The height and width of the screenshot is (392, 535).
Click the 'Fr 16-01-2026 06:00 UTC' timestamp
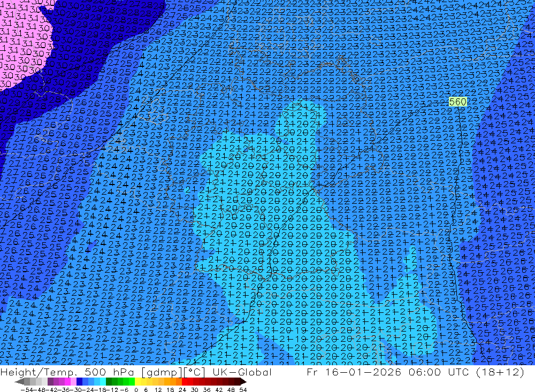pyautogui.click(x=388, y=372)
